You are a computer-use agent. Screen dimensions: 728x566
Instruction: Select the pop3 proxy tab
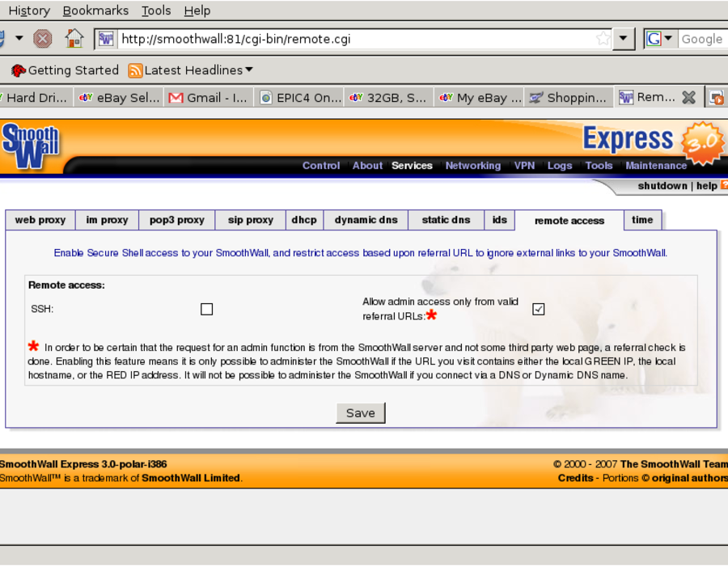pos(177,220)
